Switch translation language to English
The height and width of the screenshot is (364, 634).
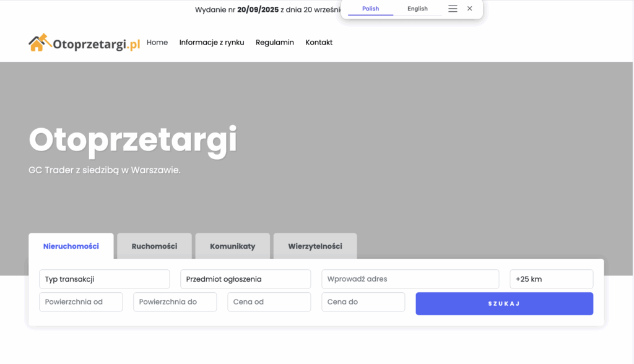(x=417, y=9)
